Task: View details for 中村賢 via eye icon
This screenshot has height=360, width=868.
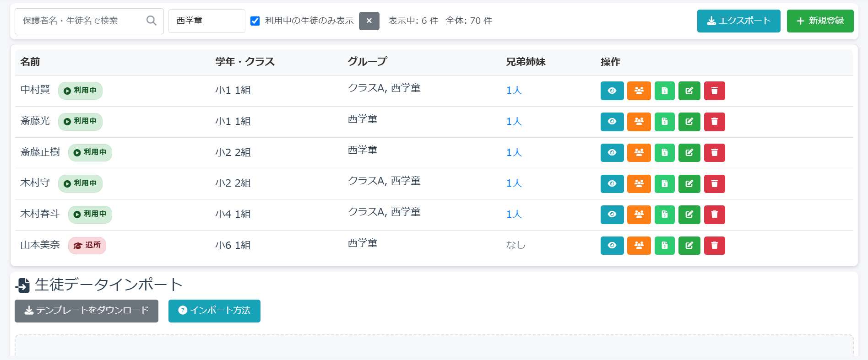Action: [x=612, y=91]
